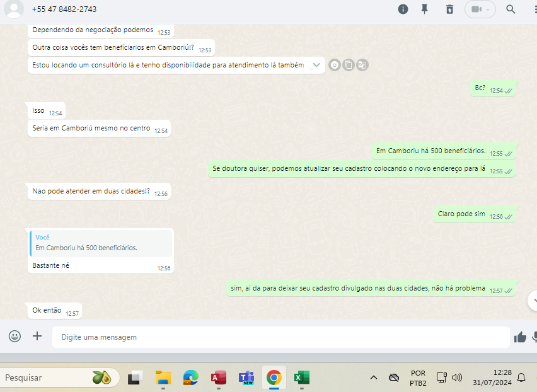Open the emoji picker in the message bar
The width and height of the screenshot is (537, 392).
pos(14,336)
